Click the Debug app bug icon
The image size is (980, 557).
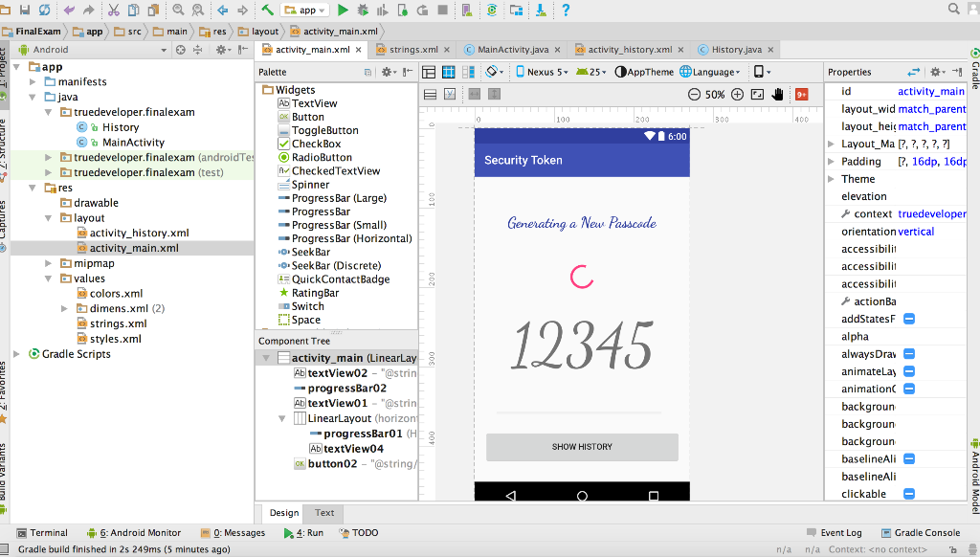pyautogui.click(x=363, y=10)
